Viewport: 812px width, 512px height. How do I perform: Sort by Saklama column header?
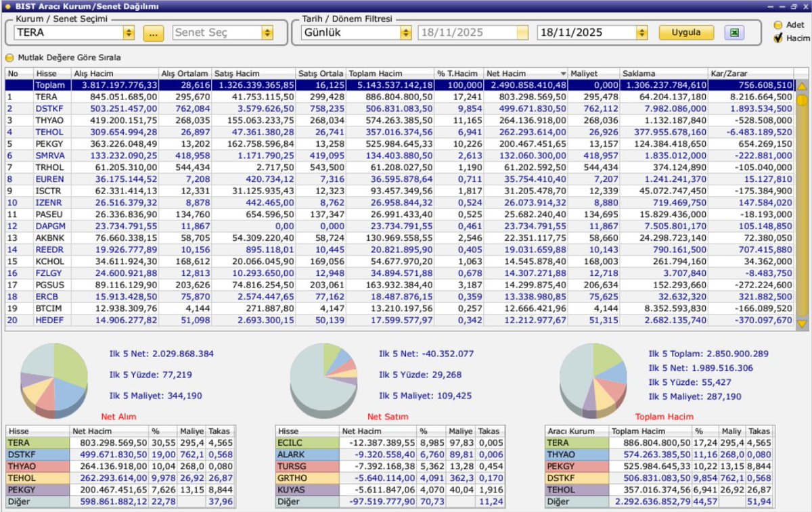coord(664,73)
